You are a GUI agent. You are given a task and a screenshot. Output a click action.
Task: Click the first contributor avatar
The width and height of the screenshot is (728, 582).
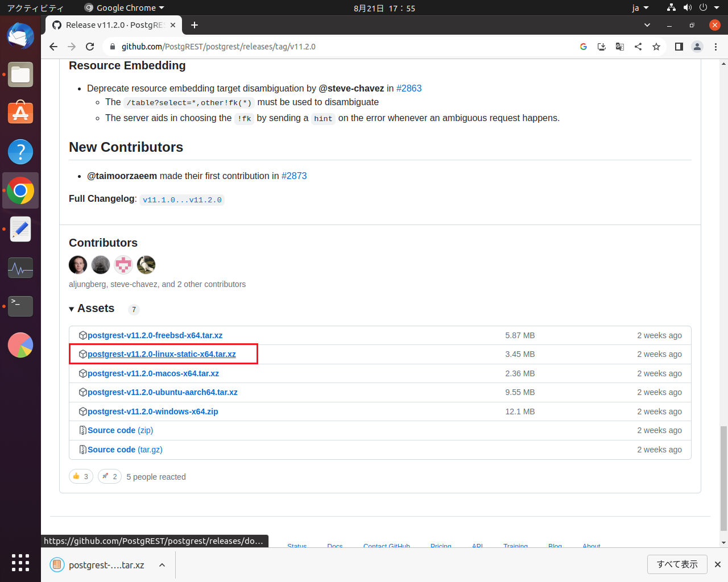(78, 265)
